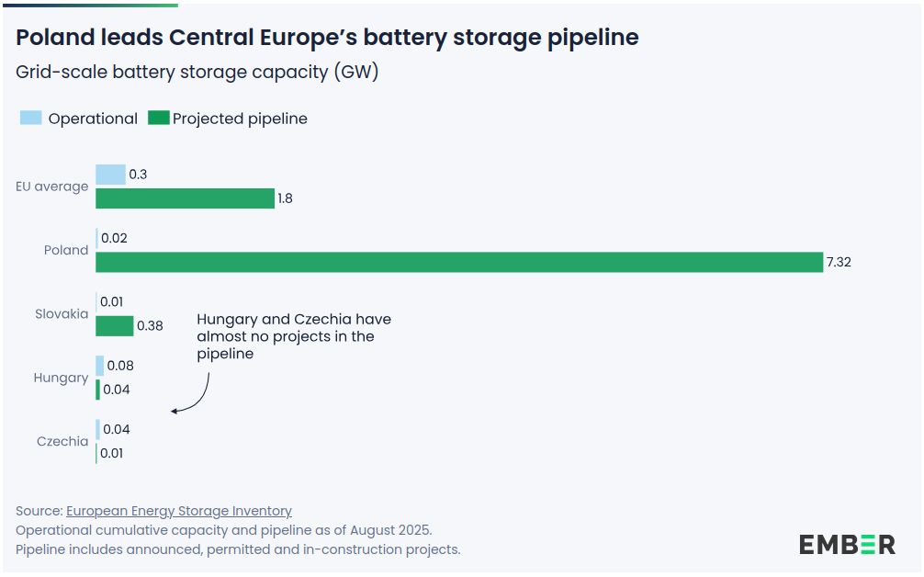Select the EU average projected pipeline bar
This screenshot has height=577, width=924.
(x=185, y=198)
